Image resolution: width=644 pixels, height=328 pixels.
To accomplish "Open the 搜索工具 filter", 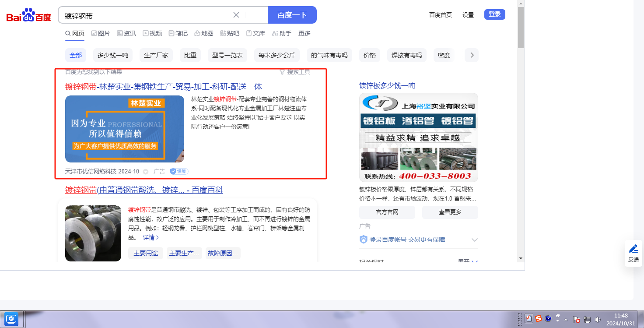I will (x=295, y=72).
